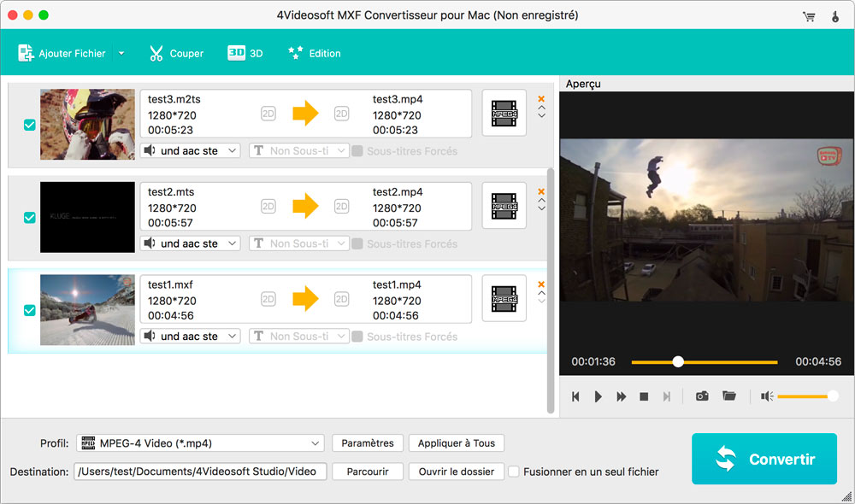Uncheck the test3.m2ts file checkbox
This screenshot has height=504, width=855.
click(x=30, y=125)
